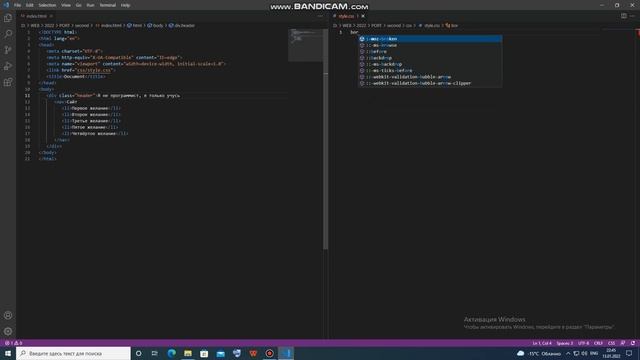Open Windows action center icon

[629, 353]
